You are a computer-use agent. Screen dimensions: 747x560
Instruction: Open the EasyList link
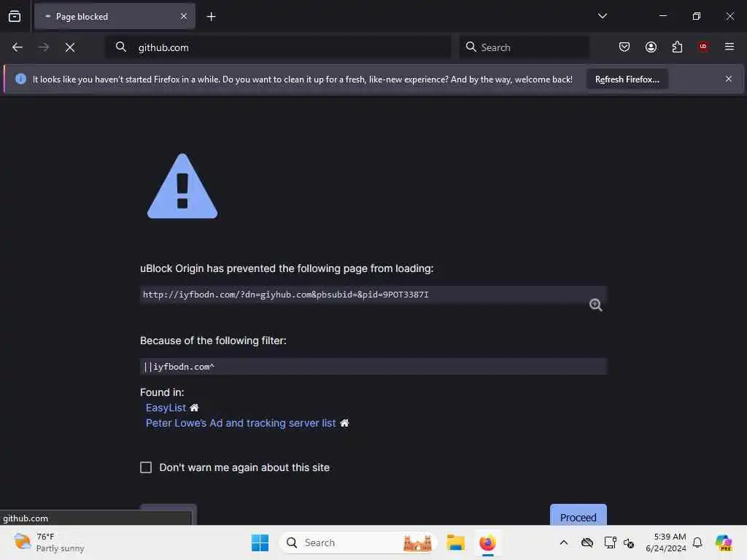(x=166, y=408)
